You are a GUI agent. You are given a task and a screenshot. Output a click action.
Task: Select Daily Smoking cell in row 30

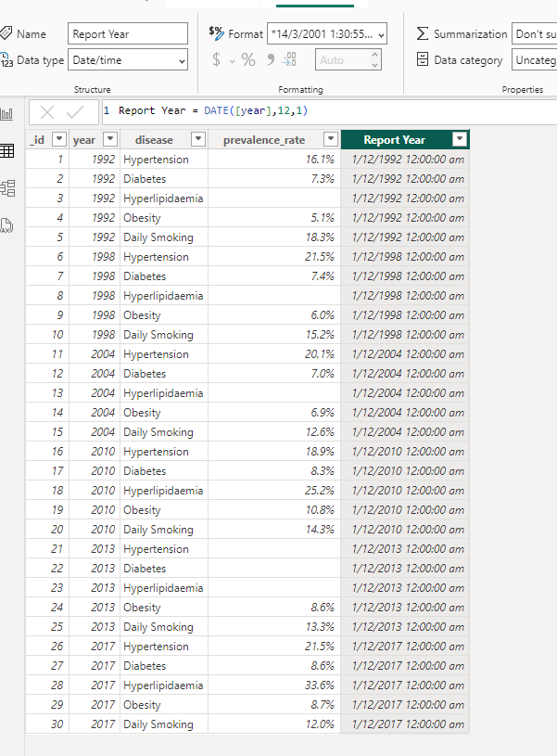pos(163,724)
